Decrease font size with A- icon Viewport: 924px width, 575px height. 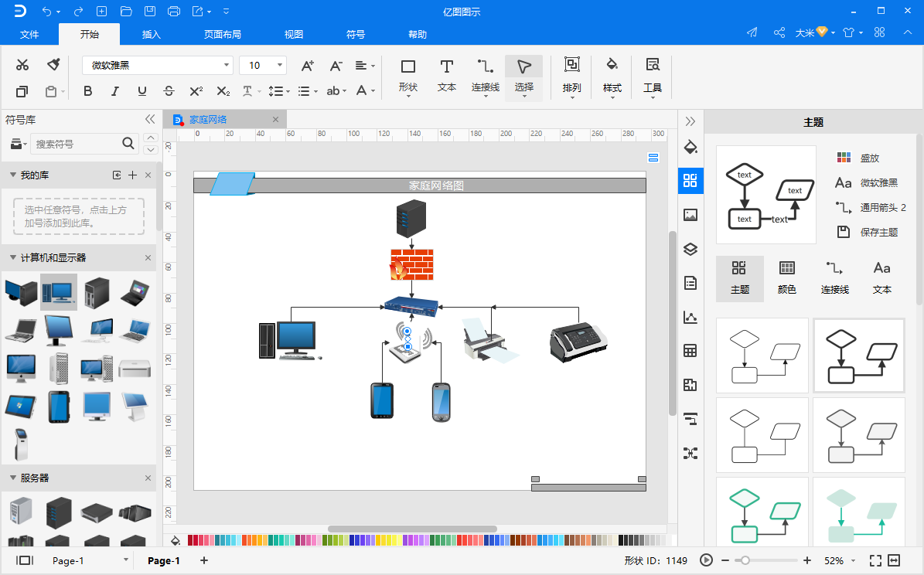(336, 66)
